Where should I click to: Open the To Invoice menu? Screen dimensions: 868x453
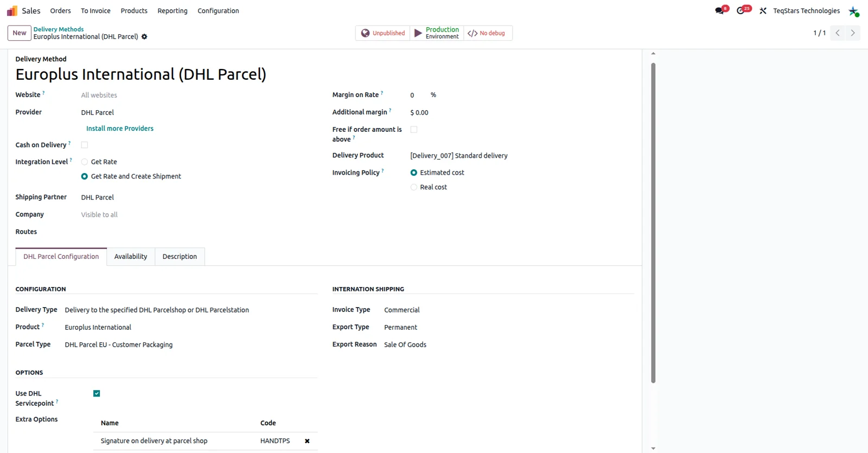click(95, 11)
